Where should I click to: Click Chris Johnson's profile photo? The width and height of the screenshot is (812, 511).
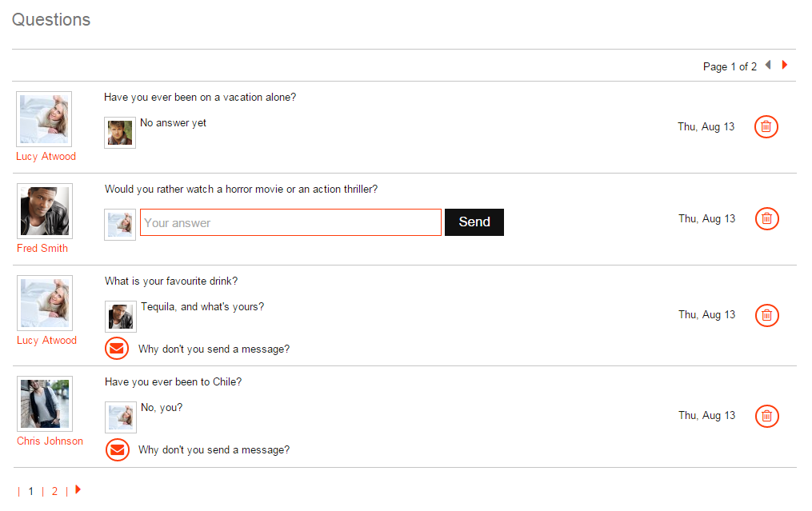pyautogui.click(x=45, y=404)
